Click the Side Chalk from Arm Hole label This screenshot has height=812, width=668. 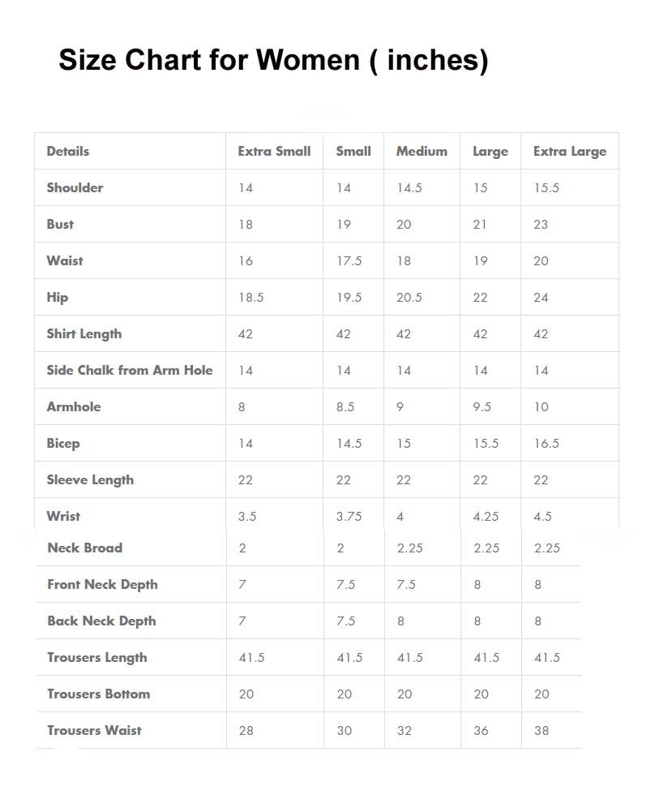(x=130, y=370)
